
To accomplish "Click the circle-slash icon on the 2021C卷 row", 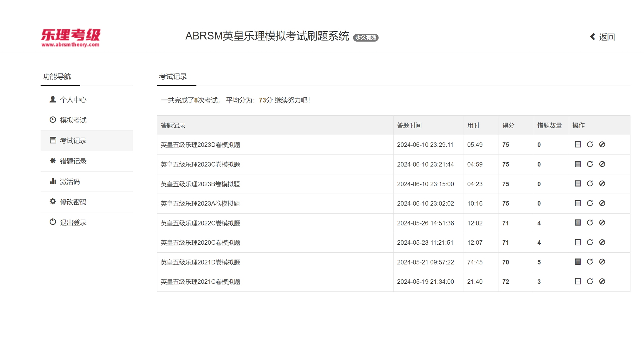I will [x=602, y=281].
